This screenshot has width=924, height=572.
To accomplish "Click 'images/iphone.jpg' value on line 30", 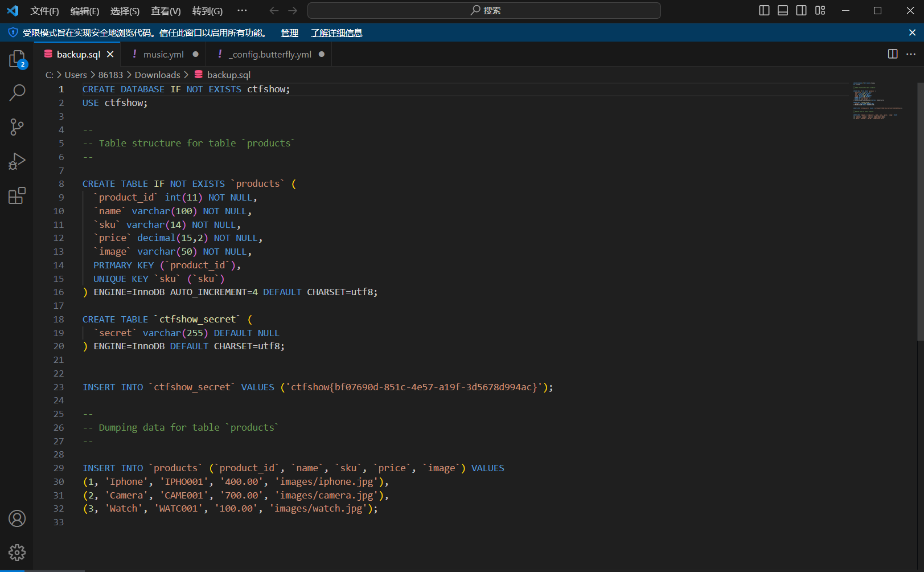I will 326,482.
